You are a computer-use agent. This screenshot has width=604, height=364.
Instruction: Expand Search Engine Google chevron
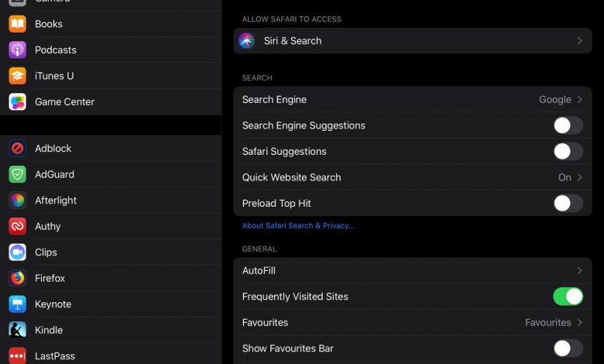point(579,99)
